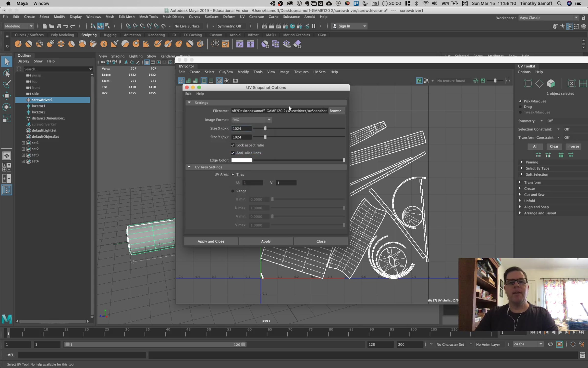This screenshot has height=368, width=588.
Task: Select the UV Toolkit shell cube icon
Action: (x=551, y=83)
